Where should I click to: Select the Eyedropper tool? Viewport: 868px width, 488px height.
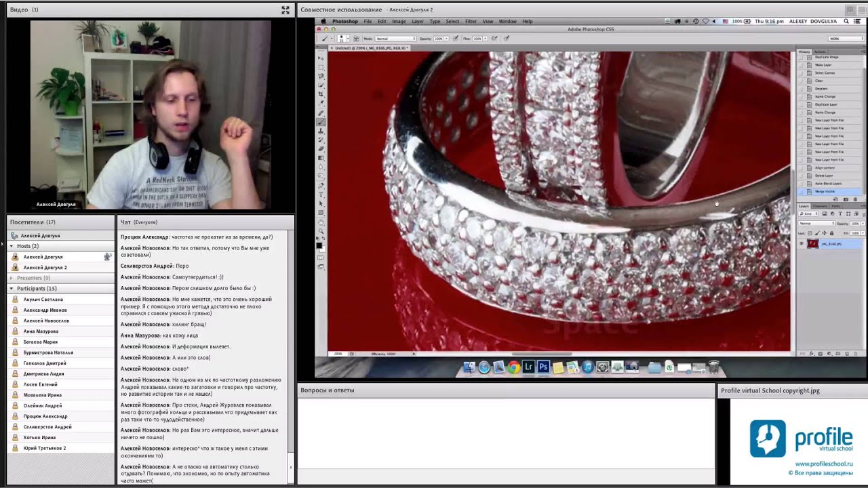[x=321, y=102]
